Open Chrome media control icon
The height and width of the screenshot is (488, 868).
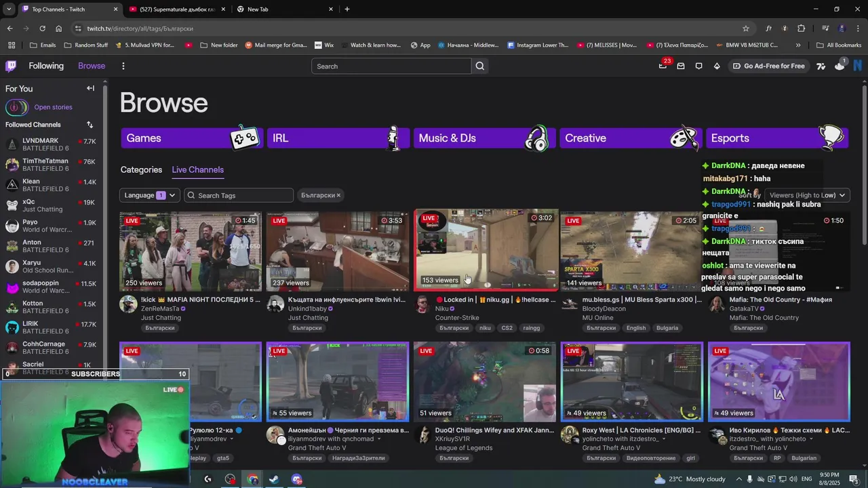[x=825, y=28]
